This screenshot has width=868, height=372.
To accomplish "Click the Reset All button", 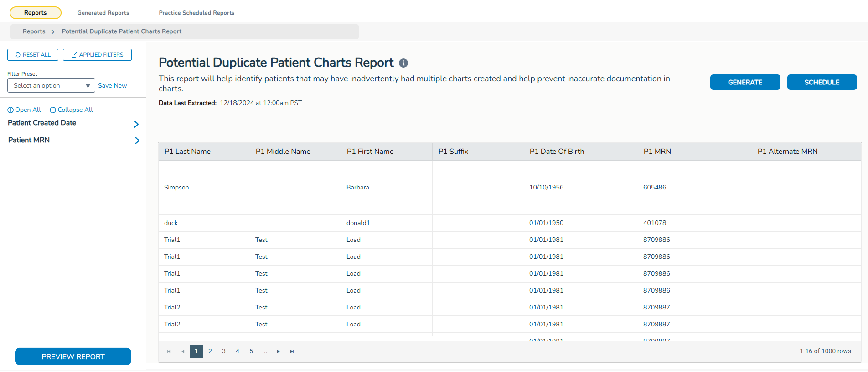I will tap(33, 55).
